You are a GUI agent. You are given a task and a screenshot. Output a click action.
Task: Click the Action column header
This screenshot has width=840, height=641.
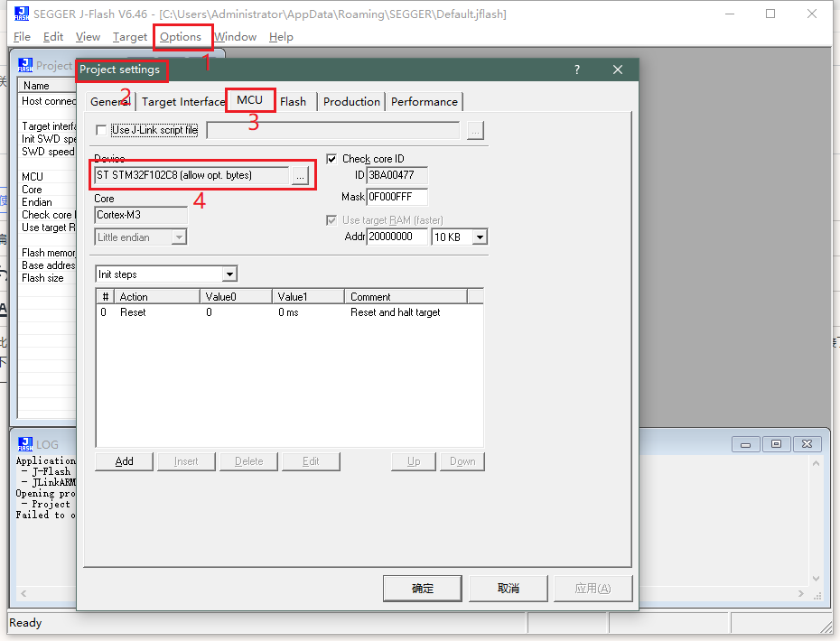(x=156, y=297)
